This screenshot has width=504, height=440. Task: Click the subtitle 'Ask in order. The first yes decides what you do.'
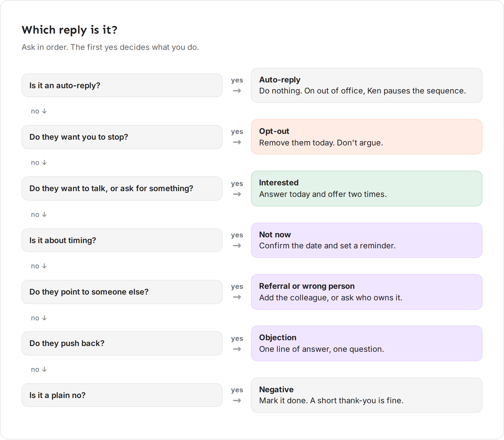click(x=110, y=47)
